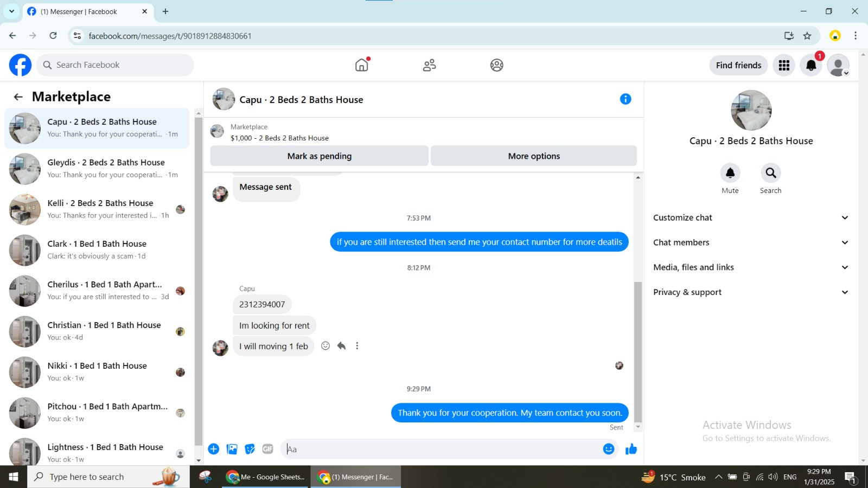
Task: Click the 'Im looking for rent' message
Action: tap(275, 325)
